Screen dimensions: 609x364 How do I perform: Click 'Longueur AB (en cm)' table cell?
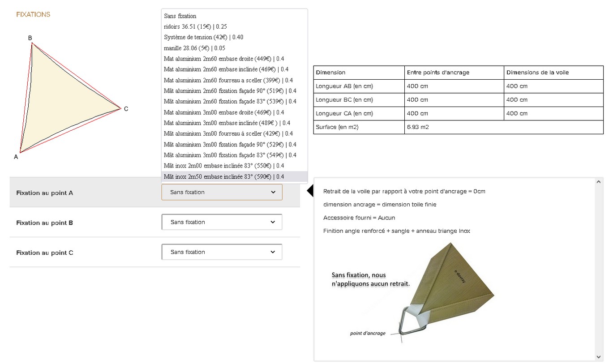pos(359,86)
